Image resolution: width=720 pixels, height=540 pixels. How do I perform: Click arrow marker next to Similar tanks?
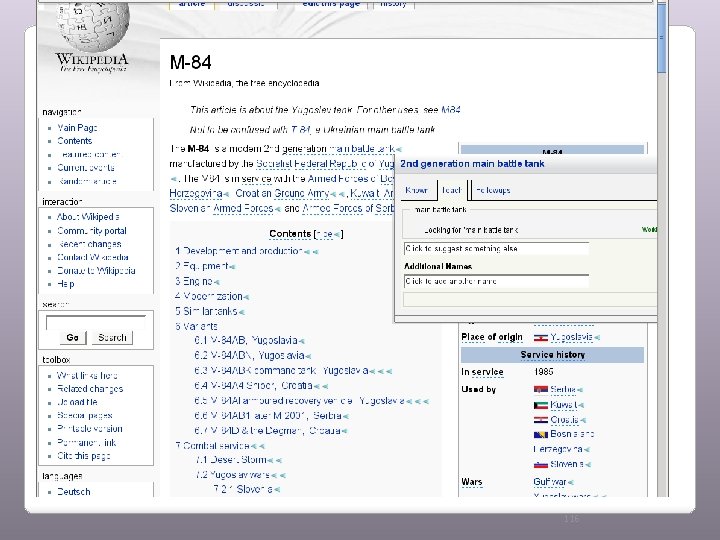coord(242,312)
